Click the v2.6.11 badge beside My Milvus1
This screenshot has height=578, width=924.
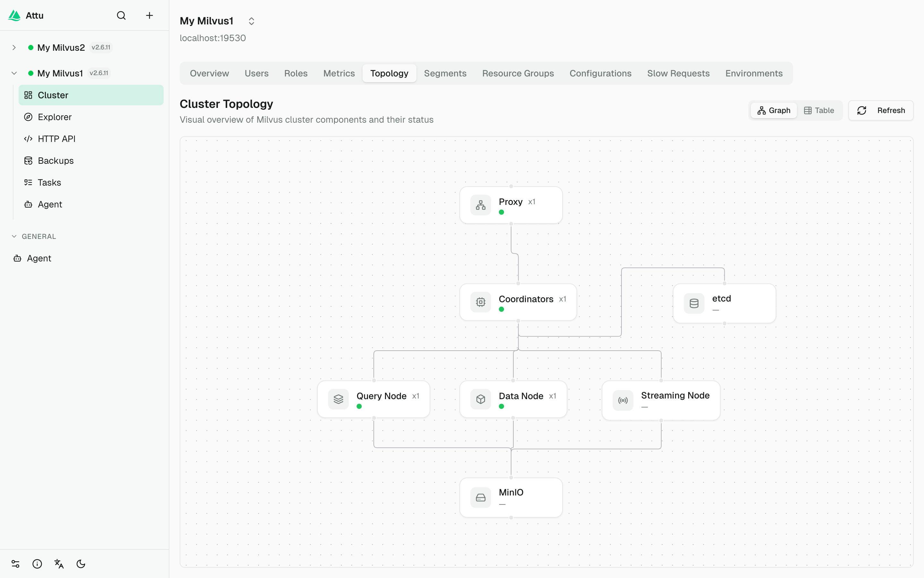tap(99, 73)
